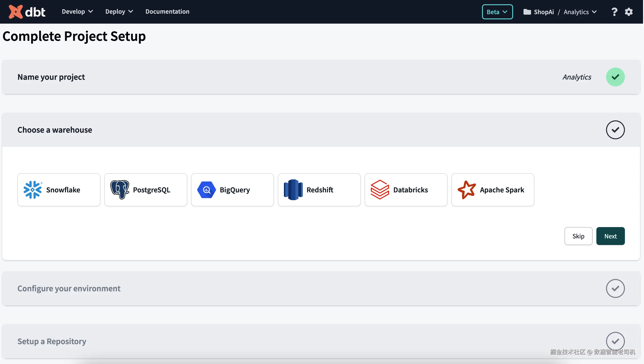Choose the Snowflake warehouse card
Screen dimensions: 644x364
pos(59,190)
